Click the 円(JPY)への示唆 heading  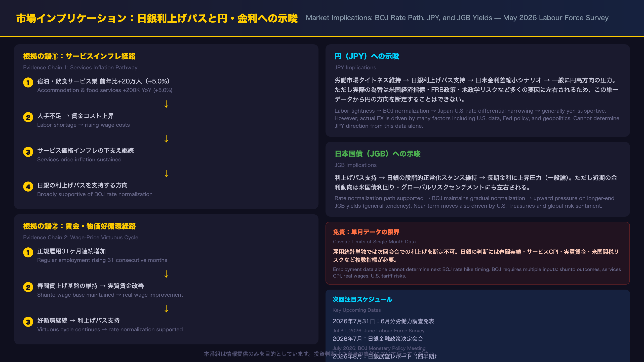(x=367, y=56)
